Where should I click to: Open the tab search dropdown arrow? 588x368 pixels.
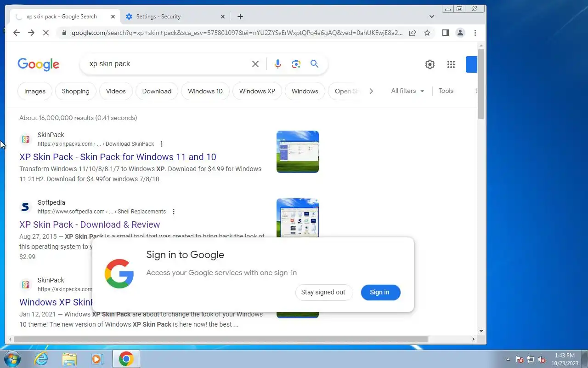coord(431,17)
